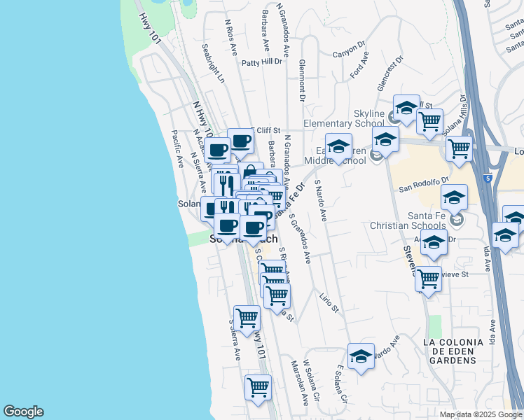Viewport: 524px width, 420px height.
Task: Click the Interstate 5 shield icon
Action: click(x=488, y=178)
